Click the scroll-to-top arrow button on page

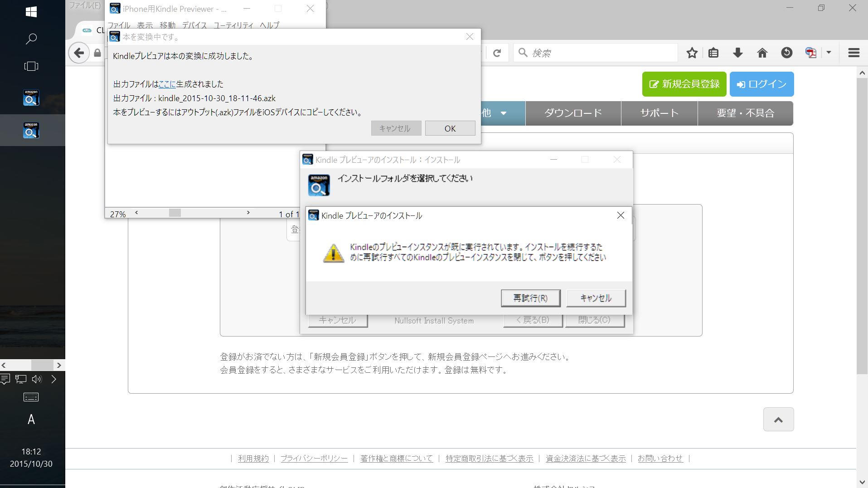pyautogui.click(x=779, y=420)
